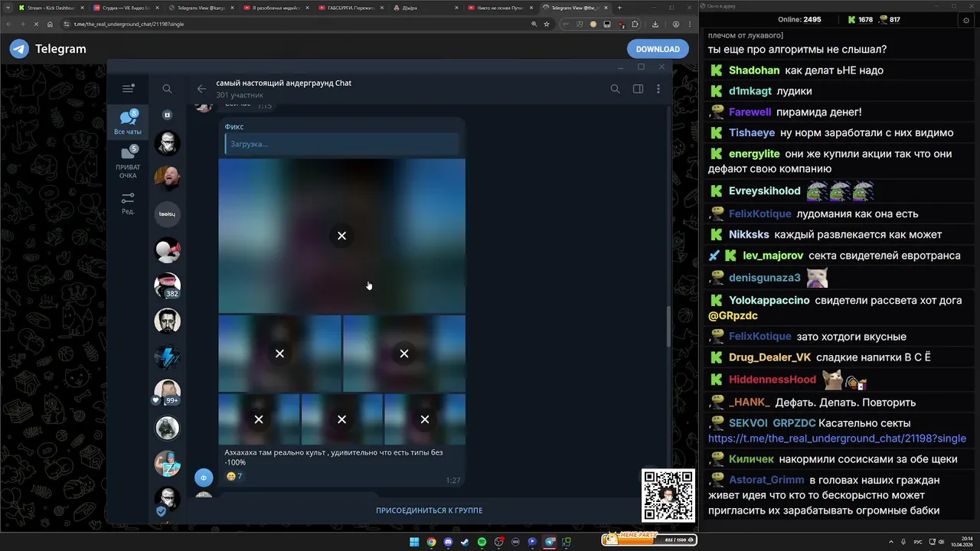Open the ПРИВАТ ОЧКА folder
Image resolution: width=980 pixels, height=551 pixels.
click(x=128, y=163)
